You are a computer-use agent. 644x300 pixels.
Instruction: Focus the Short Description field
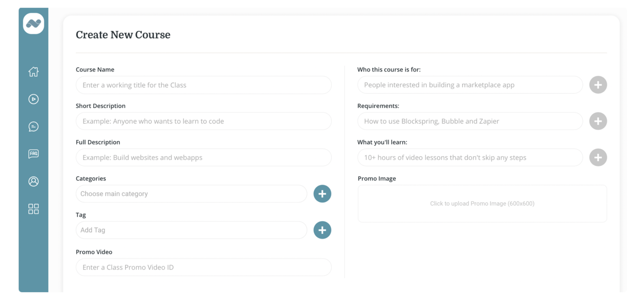pos(203,121)
